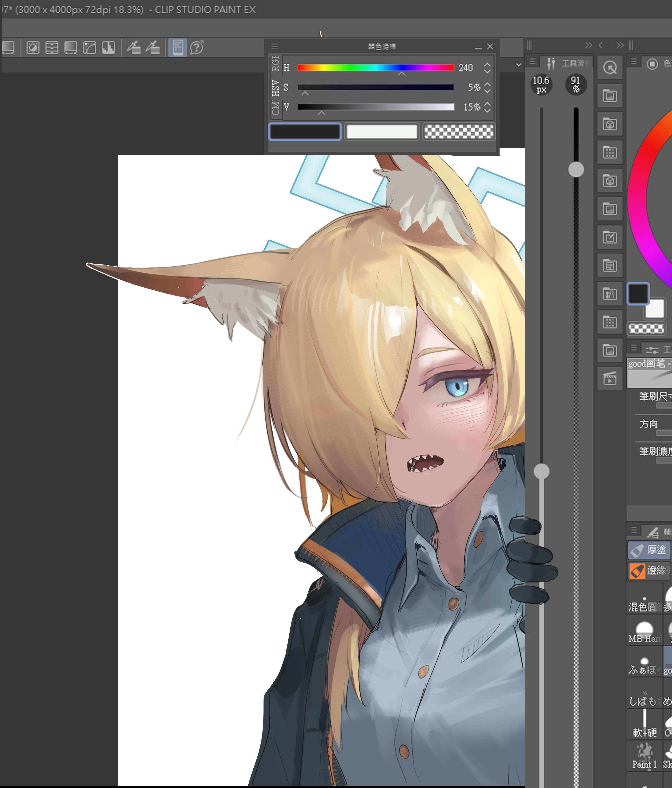The width and height of the screenshot is (672, 788).
Task: Expand the double chevron beside the tool slider dock
Action: [x=588, y=46]
